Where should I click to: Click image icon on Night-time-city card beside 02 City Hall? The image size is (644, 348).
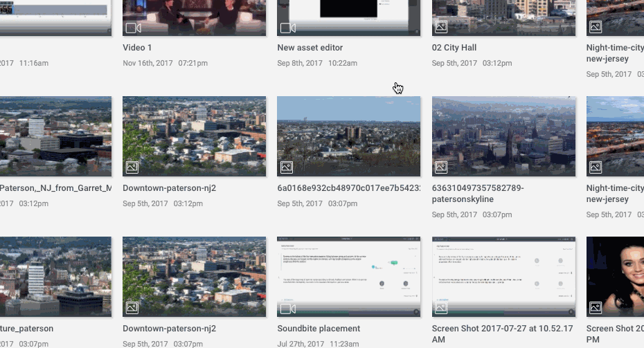(596, 27)
